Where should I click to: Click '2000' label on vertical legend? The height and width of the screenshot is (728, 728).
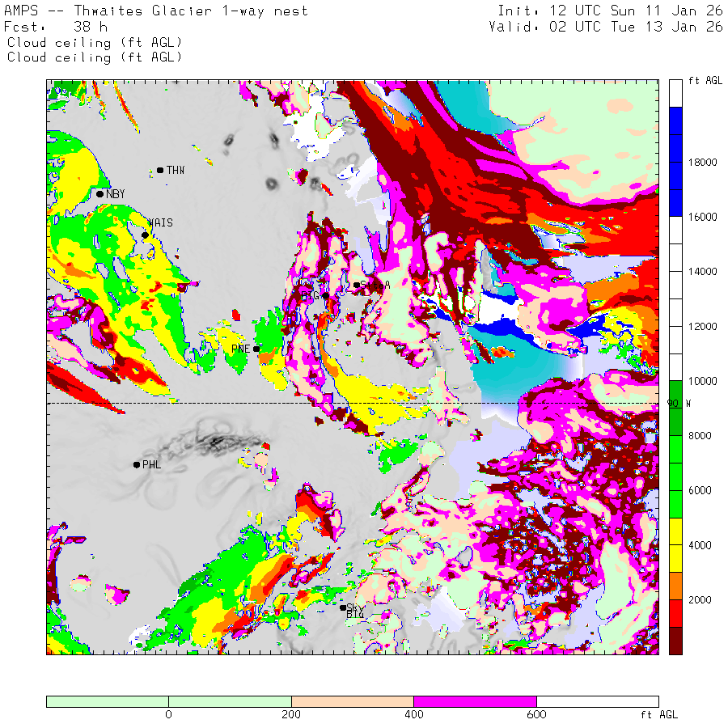pyautogui.click(x=700, y=600)
